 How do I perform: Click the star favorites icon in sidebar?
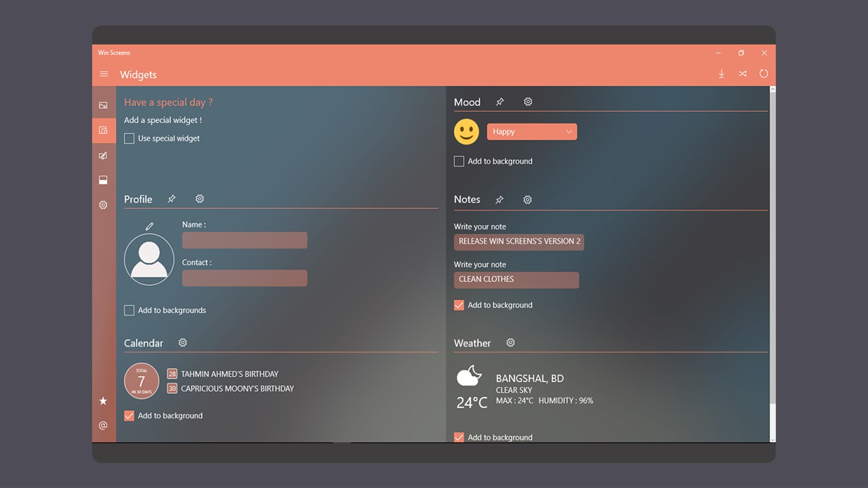tap(103, 401)
